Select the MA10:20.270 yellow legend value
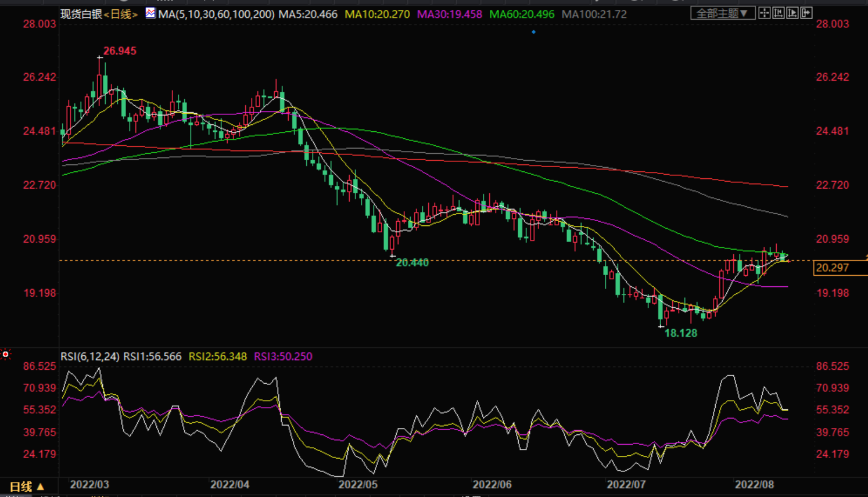This screenshot has width=868, height=497. pyautogui.click(x=377, y=14)
